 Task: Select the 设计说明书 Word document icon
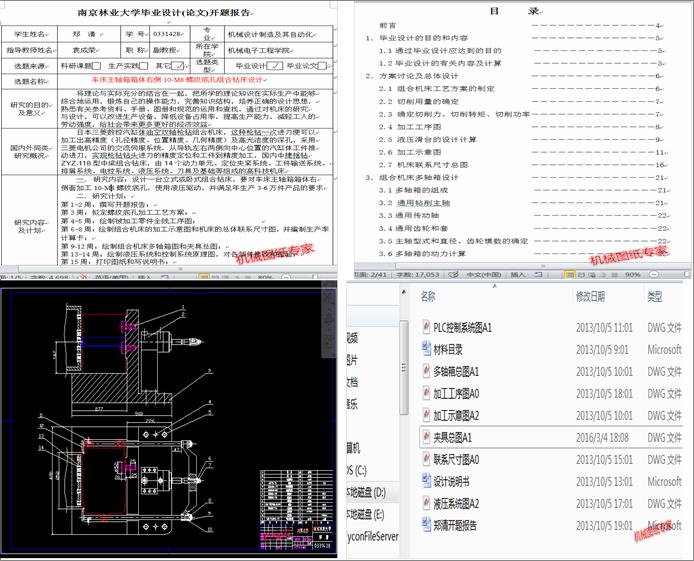click(426, 481)
